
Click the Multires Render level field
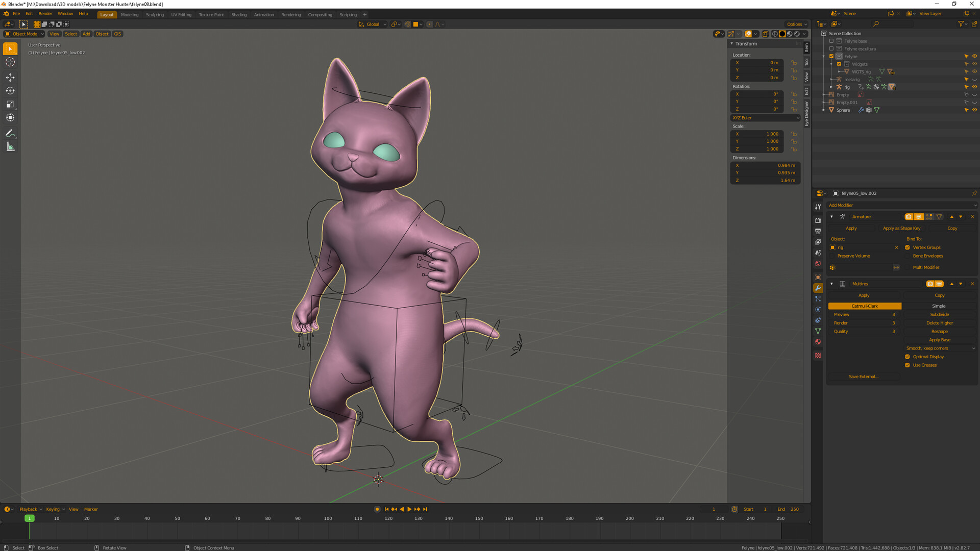[x=864, y=323]
